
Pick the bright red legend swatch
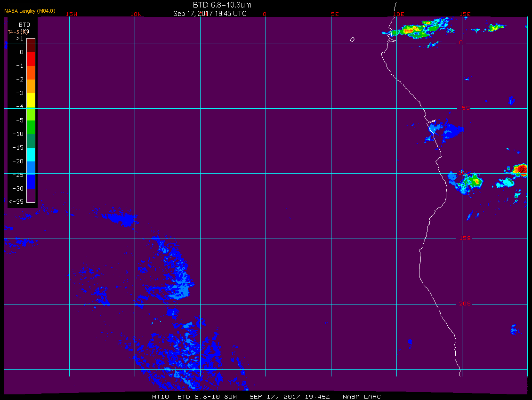[x=31, y=59]
